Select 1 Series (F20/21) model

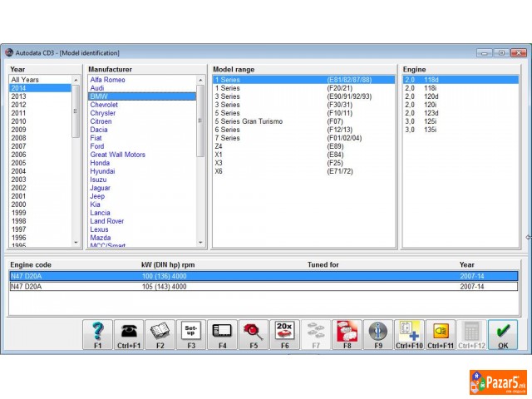[x=303, y=88]
